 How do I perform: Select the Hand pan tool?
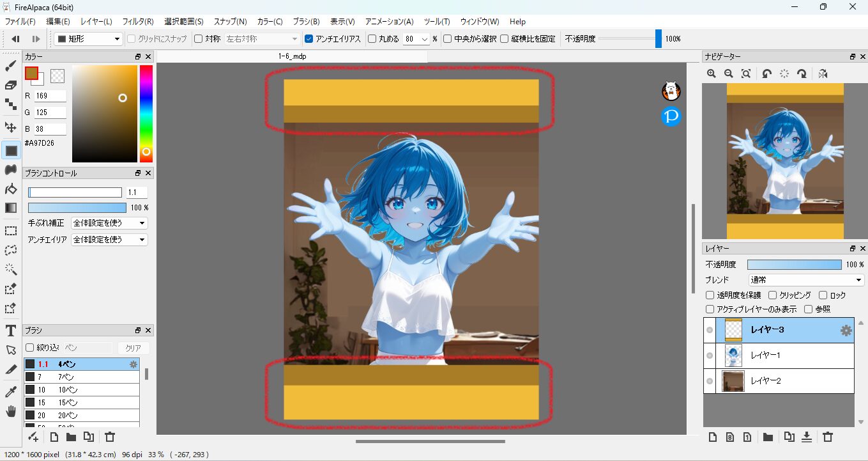pyautogui.click(x=11, y=411)
